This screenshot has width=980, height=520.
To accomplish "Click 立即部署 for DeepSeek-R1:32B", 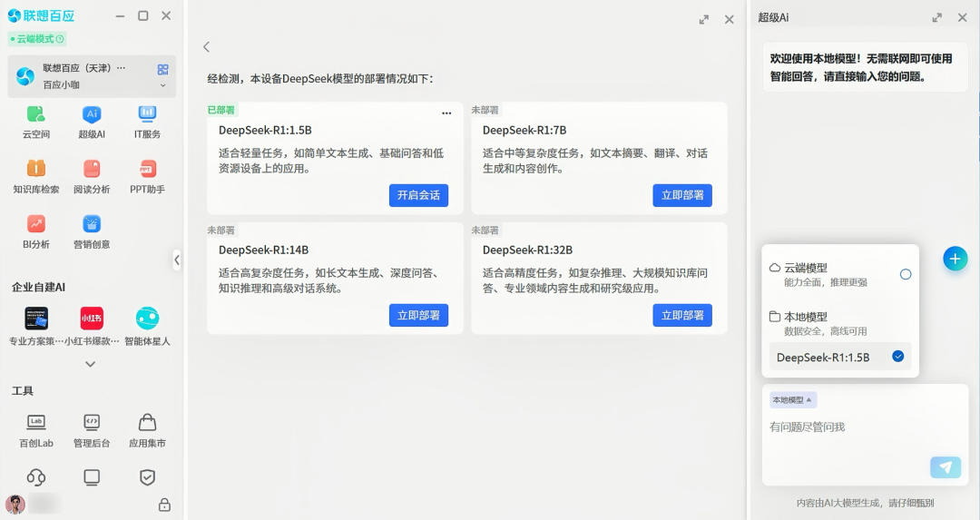I will (x=682, y=315).
